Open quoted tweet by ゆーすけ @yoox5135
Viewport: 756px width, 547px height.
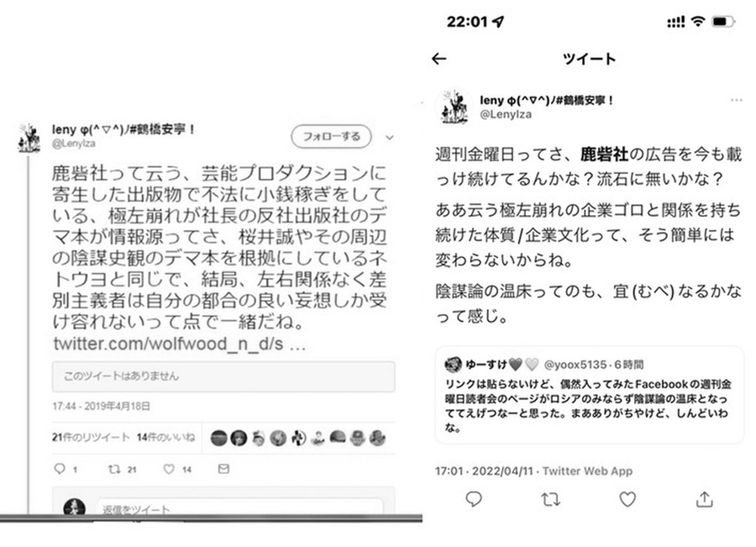[589, 395]
